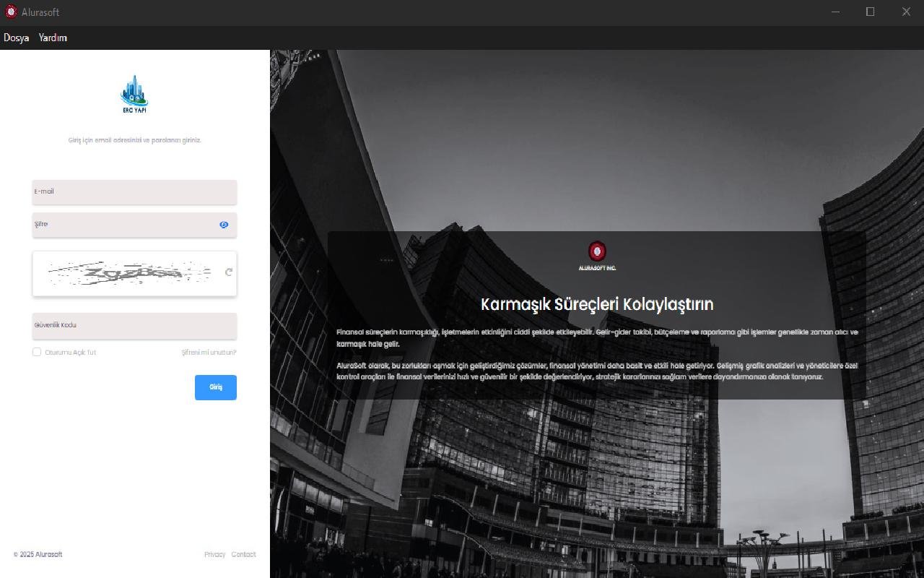Follow the Şifreni mi unuttun? link
Image resolution: width=924 pixels, height=578 pixels.
click(209, 353)
